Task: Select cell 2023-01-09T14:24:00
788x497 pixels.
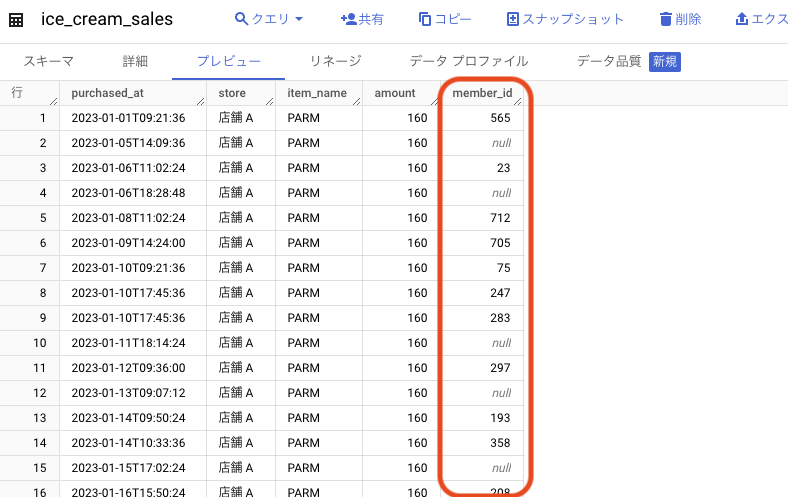Action: (128, 243)
